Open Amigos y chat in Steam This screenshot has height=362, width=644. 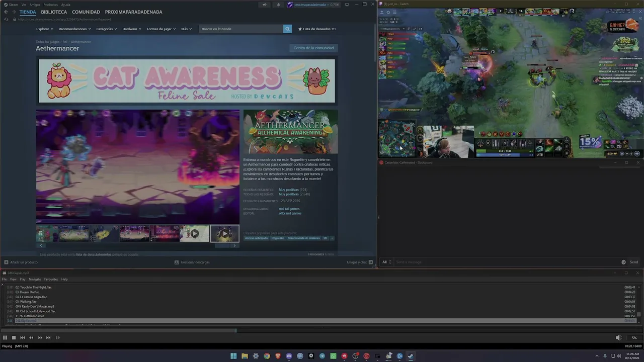click(x=360, y=262)
